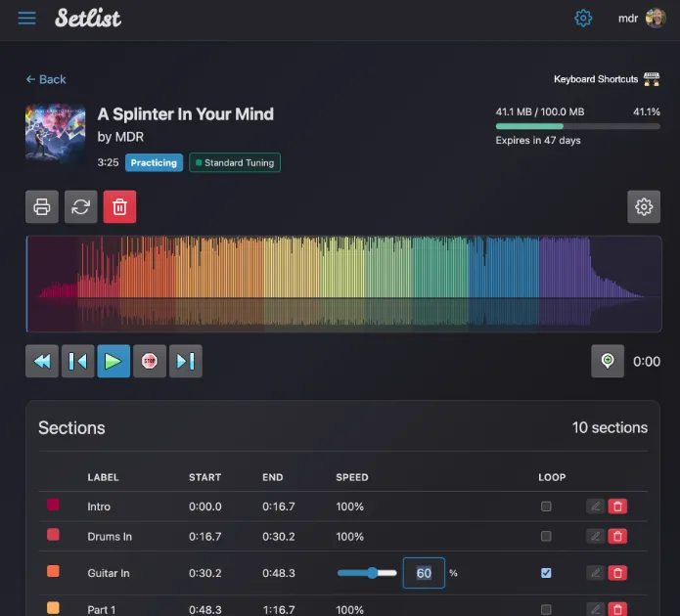The height and width of the screenshot is (616, 680).
Task: Click the rewind double-arrow button
Action: [x=42, y=361]
